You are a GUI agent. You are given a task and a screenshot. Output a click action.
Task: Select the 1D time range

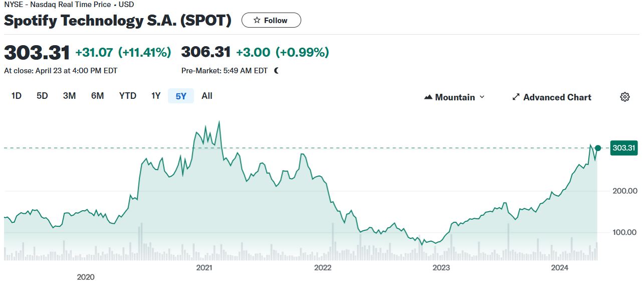17,96
